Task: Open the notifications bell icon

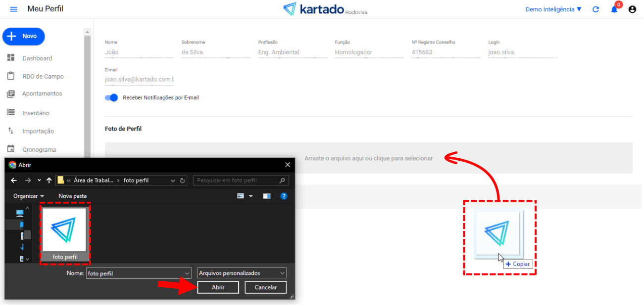Action: 614,9
